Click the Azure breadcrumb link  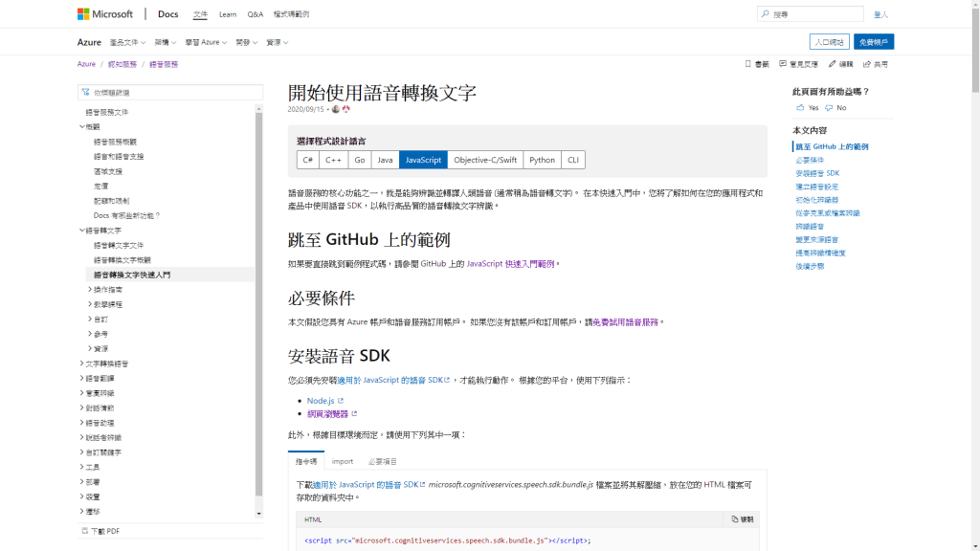86,64
